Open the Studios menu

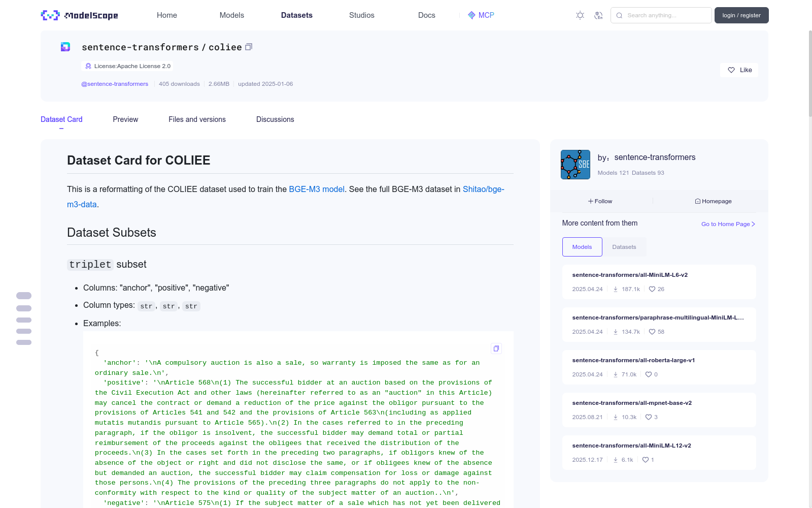point(362,15)
